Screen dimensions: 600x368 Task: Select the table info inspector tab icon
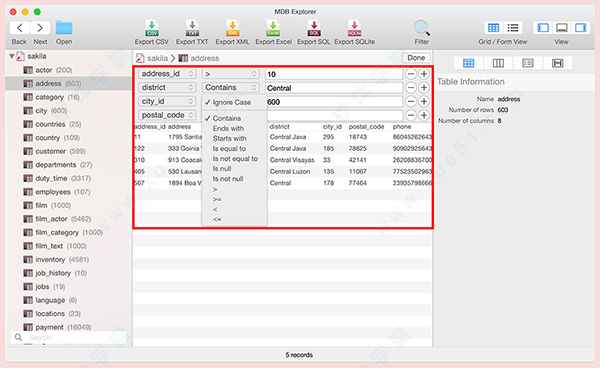coord(468,63)
